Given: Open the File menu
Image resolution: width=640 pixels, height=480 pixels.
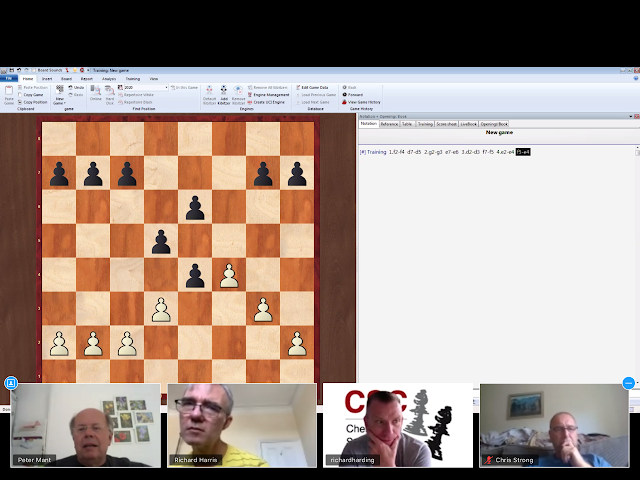Looking at the screenshot, I should (9, 78).
